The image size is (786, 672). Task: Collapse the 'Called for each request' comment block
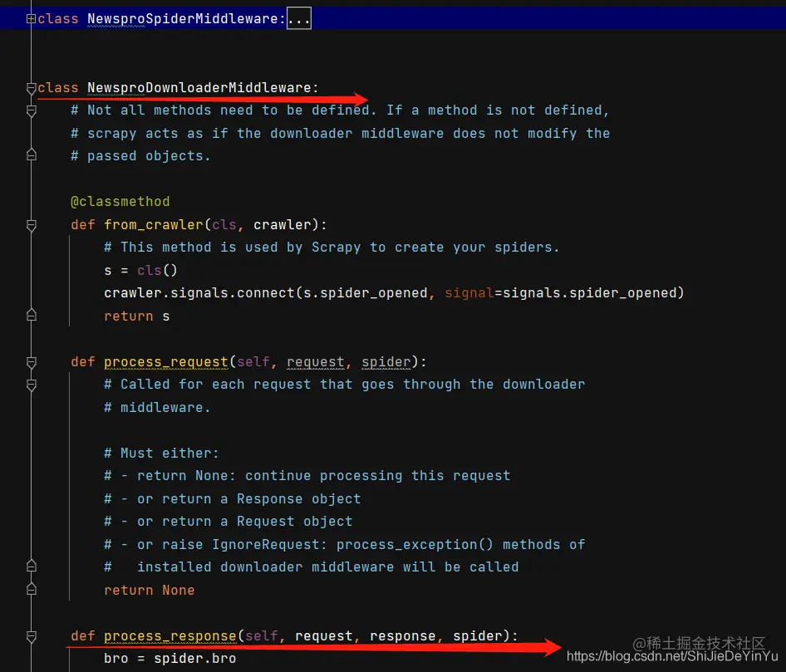(31, 385)
